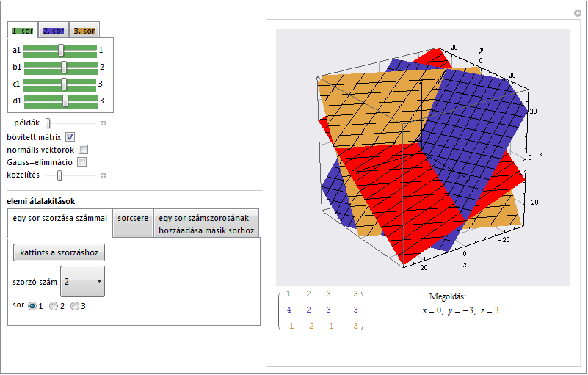Open the egy sor számszorosának hozzáadása tab
This screenshot has height=375, width=588.
click(x=206, y=223)
